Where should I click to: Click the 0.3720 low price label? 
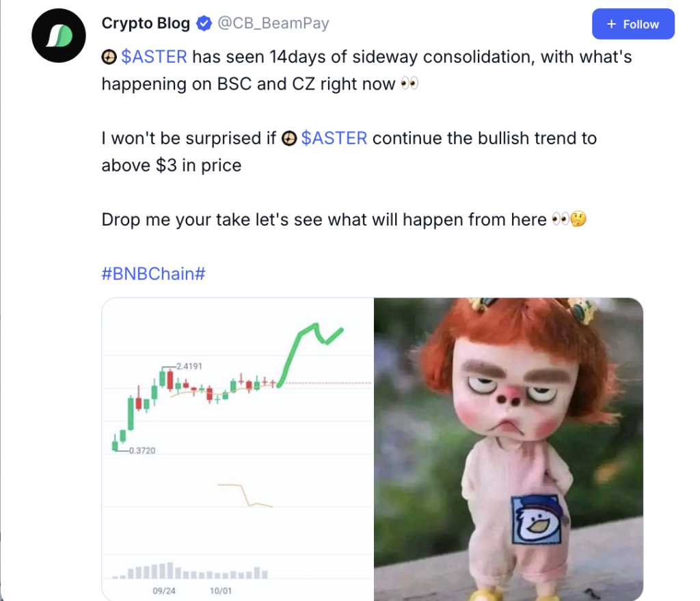click(142, 451)
